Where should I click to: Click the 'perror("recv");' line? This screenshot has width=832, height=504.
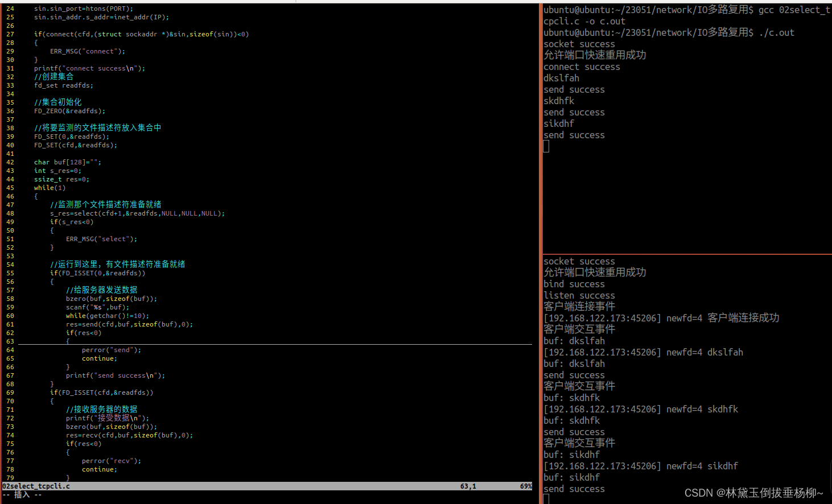pos(112,461)
